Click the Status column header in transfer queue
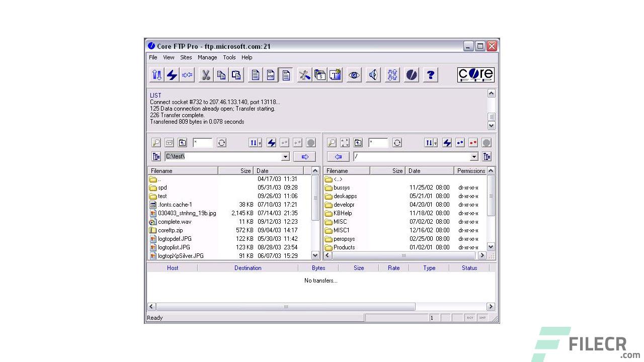The image size is (644, 362). click(469, 268)
